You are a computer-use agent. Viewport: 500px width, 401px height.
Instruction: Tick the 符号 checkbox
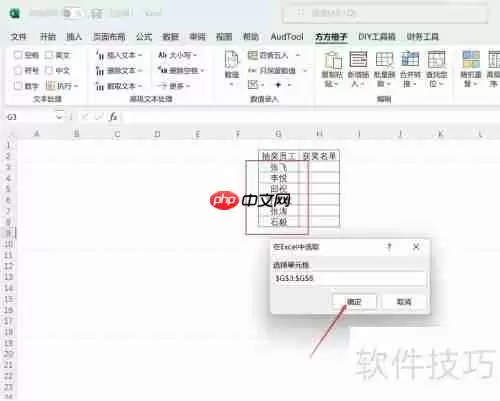click(x=18, y=70)
